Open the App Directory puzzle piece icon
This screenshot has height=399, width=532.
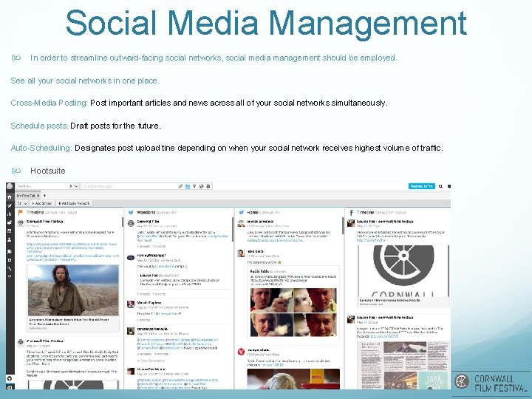[10, 251]
